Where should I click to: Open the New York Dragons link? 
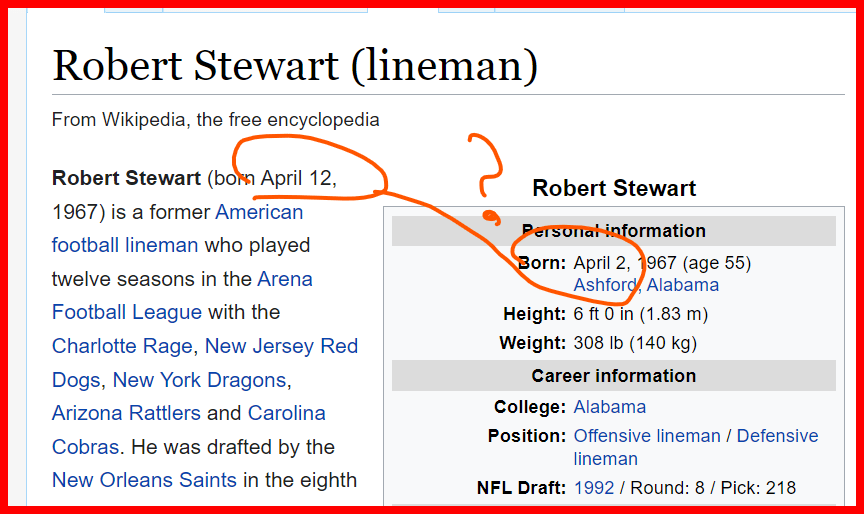coord(199,380)
